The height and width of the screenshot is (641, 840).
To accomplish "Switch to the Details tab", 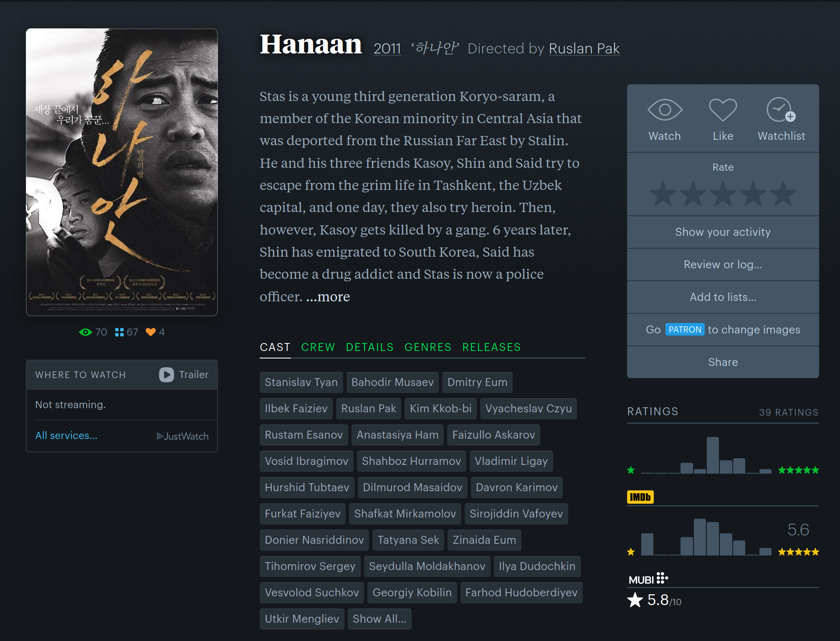I will pos(370,347).
